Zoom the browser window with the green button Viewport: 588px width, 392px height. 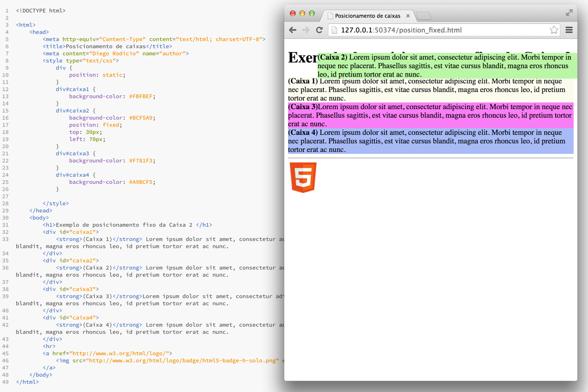pos(312,13)
